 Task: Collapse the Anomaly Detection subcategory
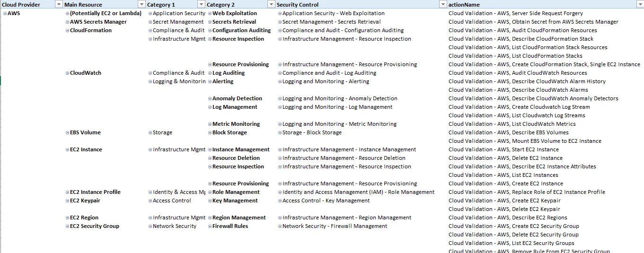click(210, 99)
